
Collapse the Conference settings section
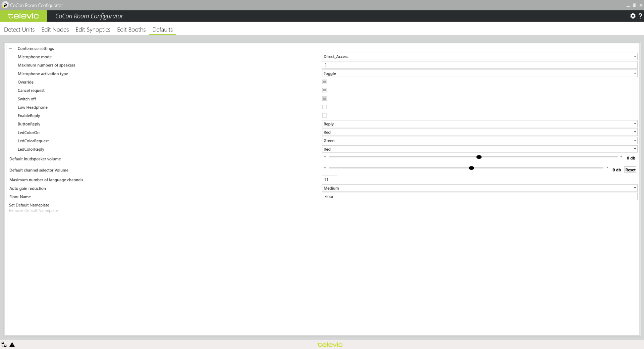[x=11, y=48]
